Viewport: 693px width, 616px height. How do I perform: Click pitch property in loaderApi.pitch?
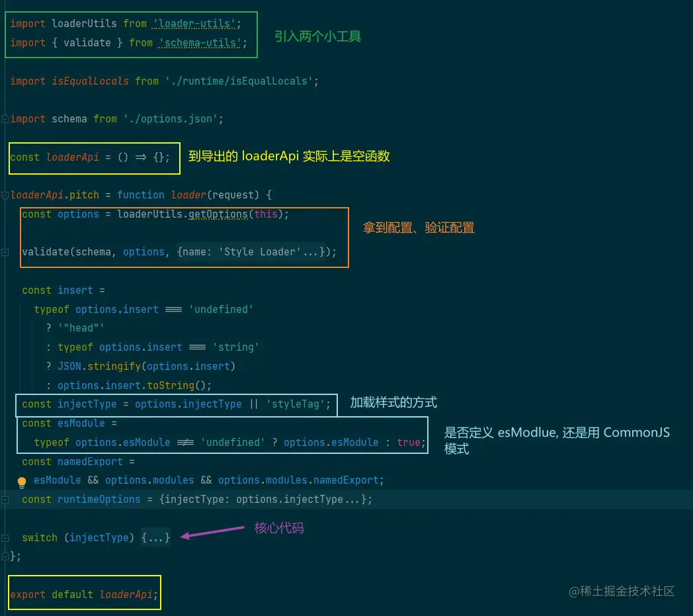click(x=84, y=195)
